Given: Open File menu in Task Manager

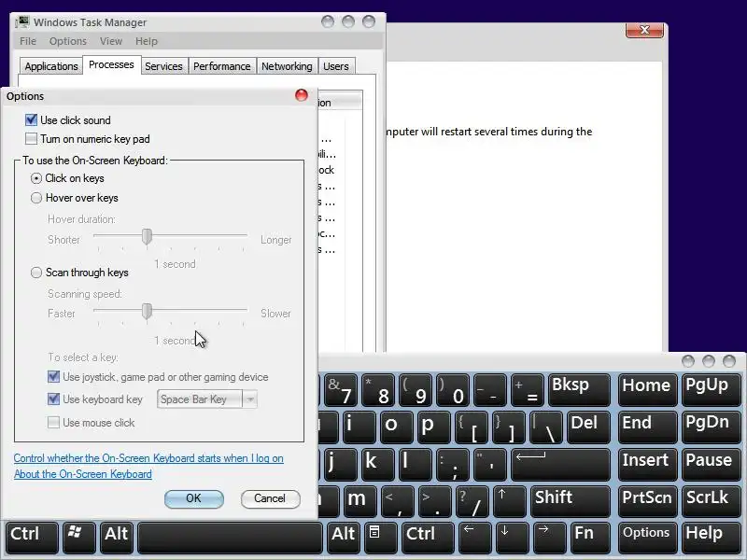Looking at the screenshot, I should coord(28,41).
